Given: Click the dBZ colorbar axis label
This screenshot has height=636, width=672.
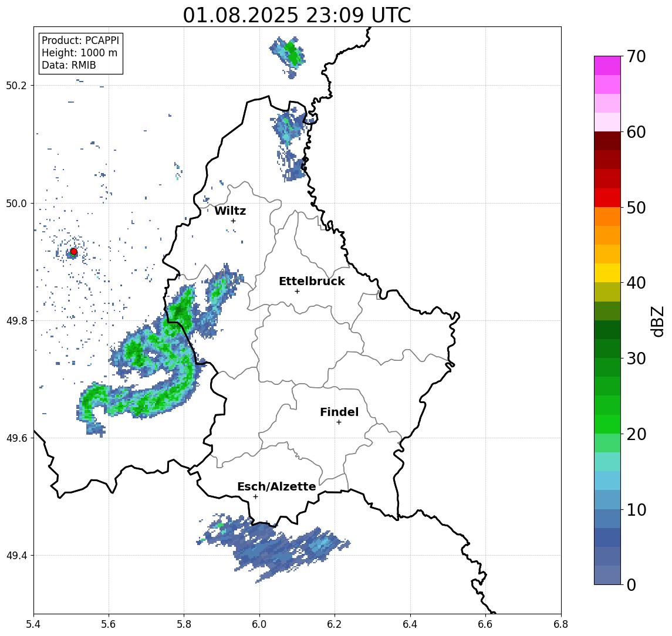Looking at the screenshot, I should (x=657, y=321).
